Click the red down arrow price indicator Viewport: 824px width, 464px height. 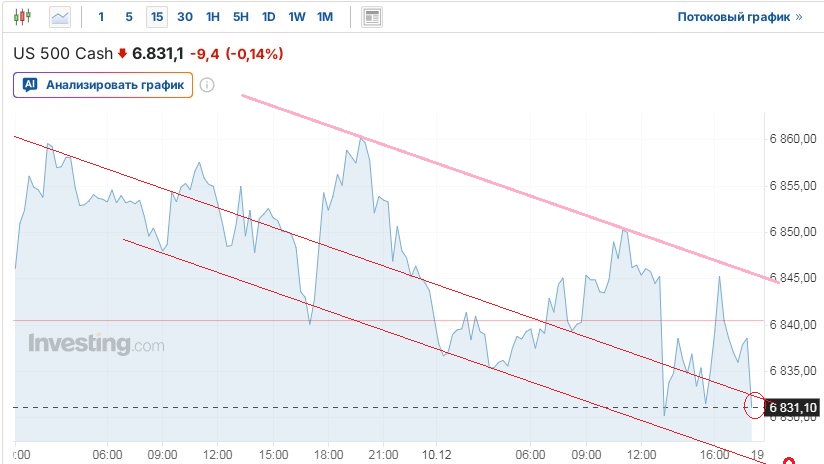pyautogui.click(x=123, y=54)
